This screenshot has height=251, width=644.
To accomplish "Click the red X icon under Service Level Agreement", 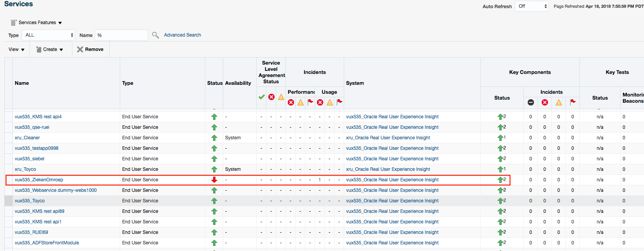I will point(271,97).
